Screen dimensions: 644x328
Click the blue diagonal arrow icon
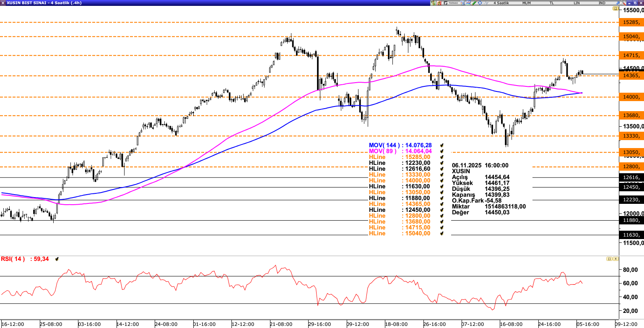pos(617,3)
